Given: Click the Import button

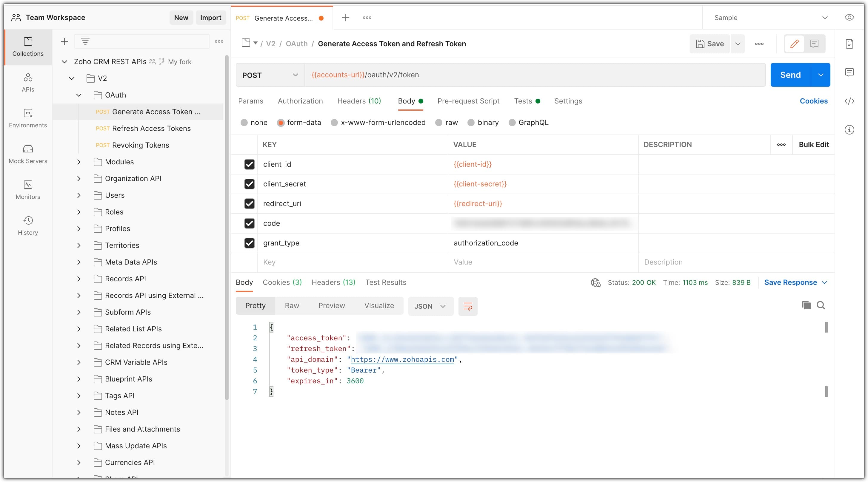Looking at the screenshot, I should pyautogui.click(x=211, y=18).
